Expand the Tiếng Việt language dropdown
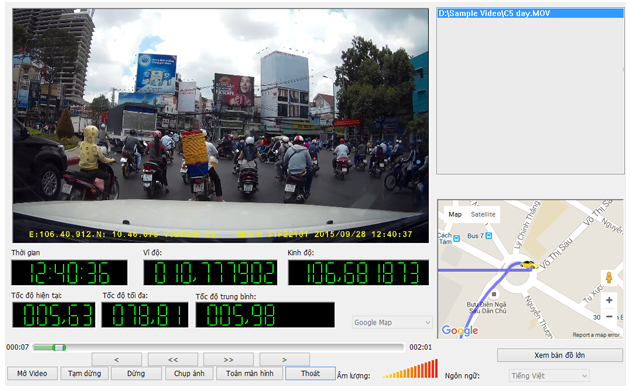630x390 pixels. (549, 376)
